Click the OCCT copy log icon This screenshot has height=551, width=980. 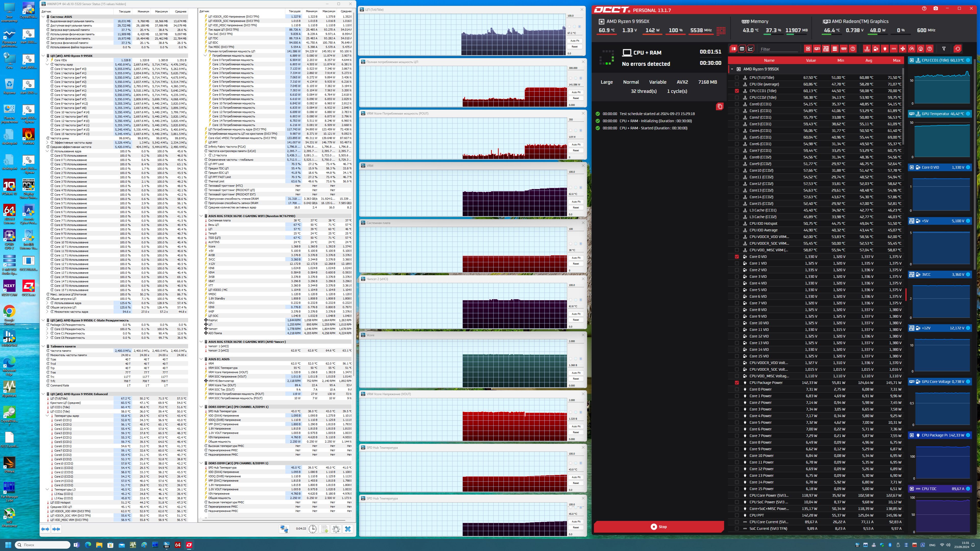tap(719, 106)
